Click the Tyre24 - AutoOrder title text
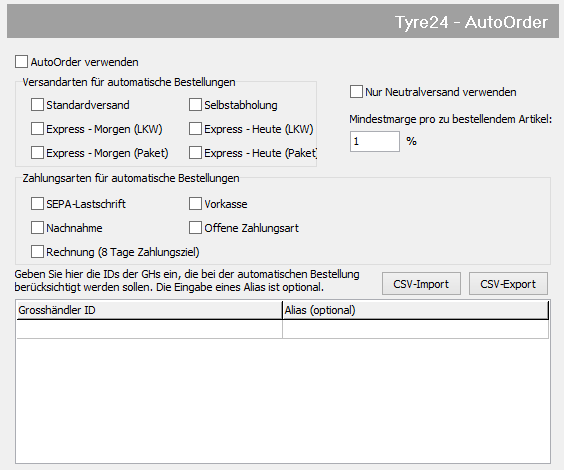 click(471, 22)
